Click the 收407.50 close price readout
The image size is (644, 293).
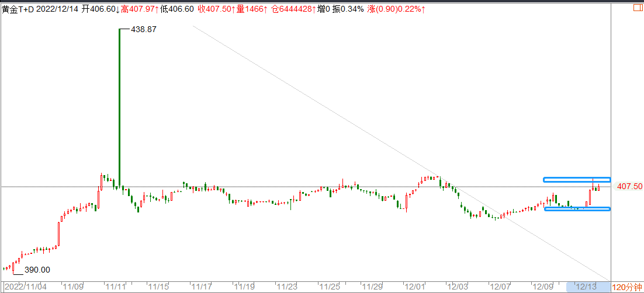coord(217,9)
